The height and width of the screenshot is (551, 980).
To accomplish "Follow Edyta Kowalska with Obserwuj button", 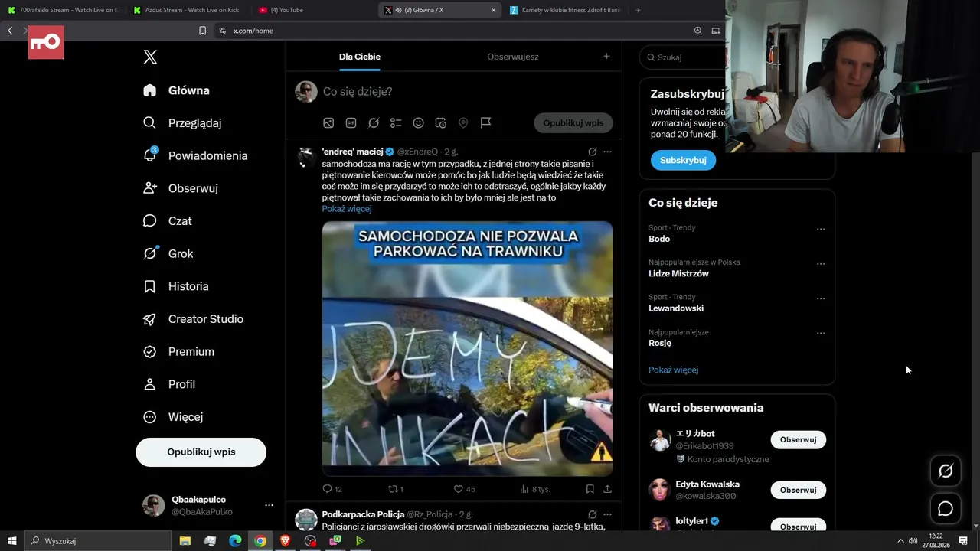I will point(799,491).
